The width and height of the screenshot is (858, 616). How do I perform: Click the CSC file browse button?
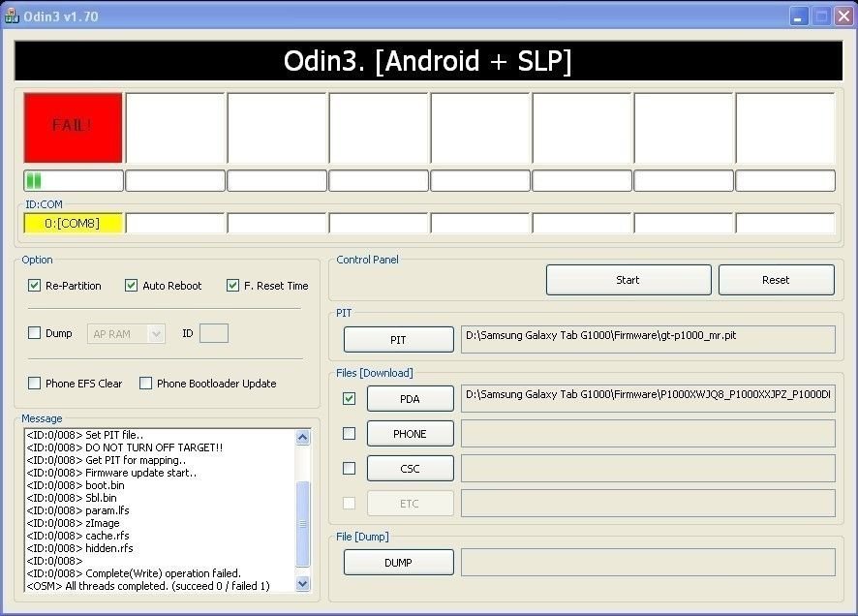tap(410, 469)
